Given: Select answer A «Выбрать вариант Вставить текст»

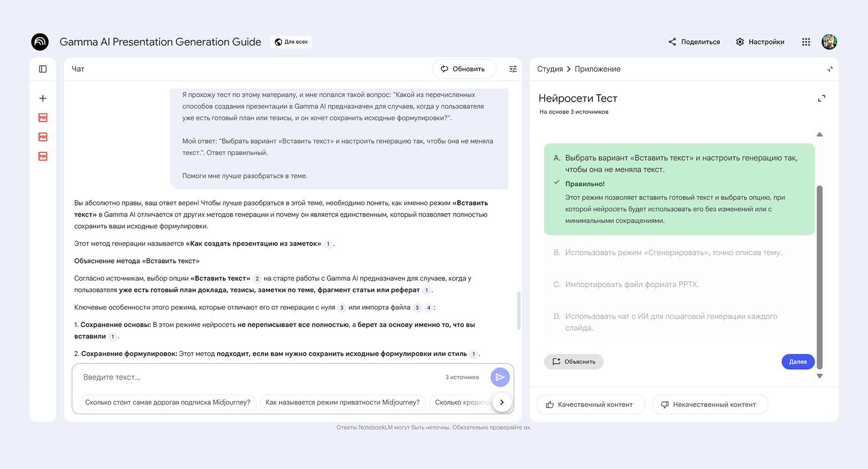Looking at the screenshot, I should [680, 189].
